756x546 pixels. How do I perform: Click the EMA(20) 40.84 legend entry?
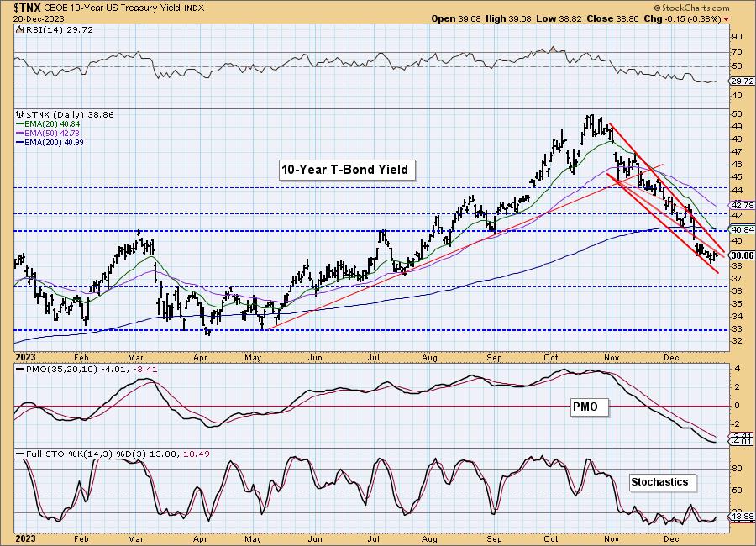tap(48, 124)
